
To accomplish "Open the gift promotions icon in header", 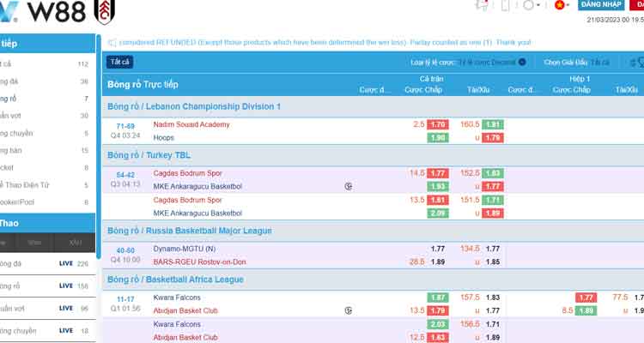I will (482, 5).
